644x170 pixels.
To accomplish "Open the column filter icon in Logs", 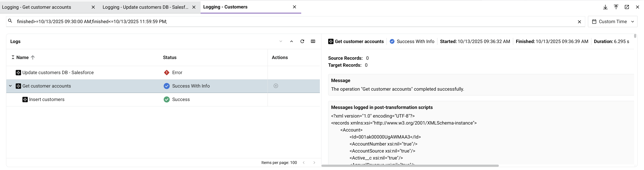I will click(x=313, y=41).
